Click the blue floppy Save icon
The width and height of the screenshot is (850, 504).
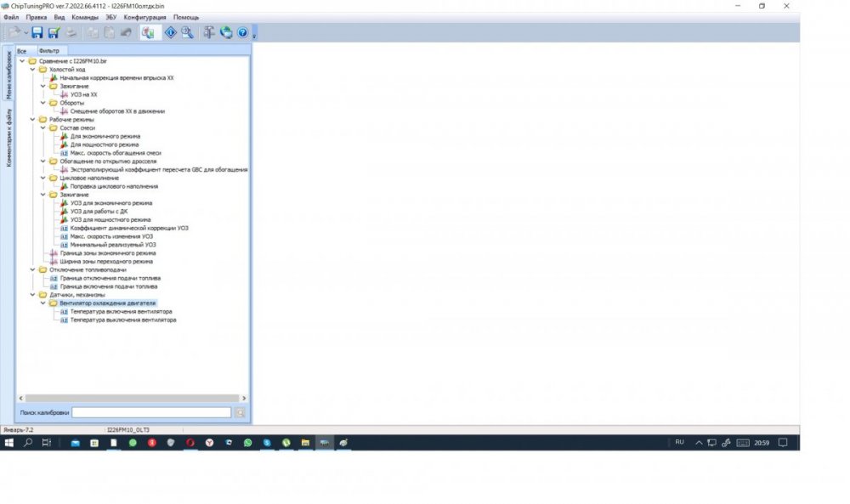(x=37, y=32)
